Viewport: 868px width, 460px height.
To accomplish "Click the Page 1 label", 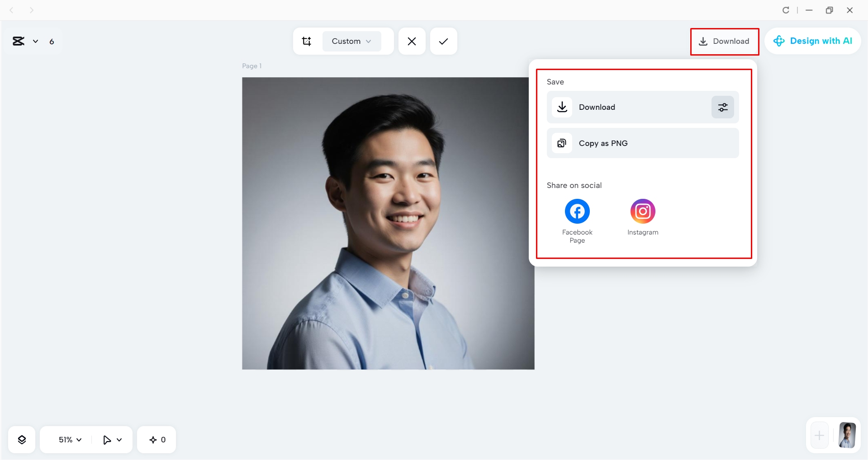I will click(251, 66).
